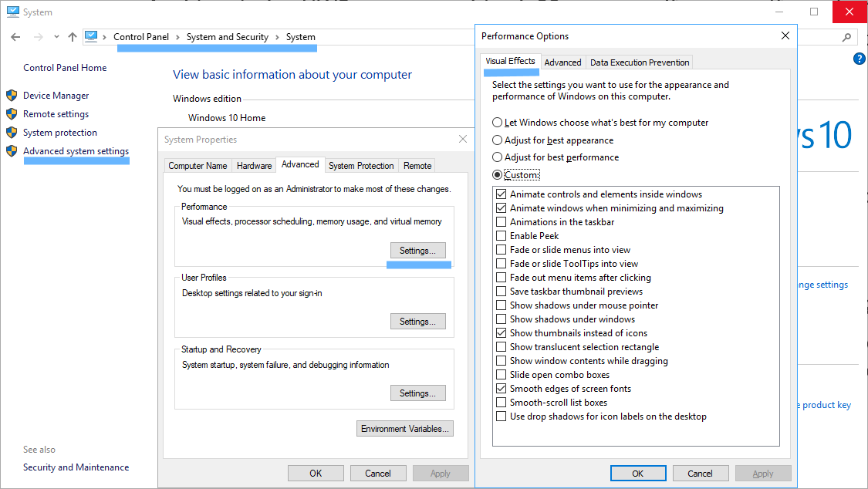This screenshot has height=489, width=868.
Task: Click OK in System Properties
Action: [316, 474]
